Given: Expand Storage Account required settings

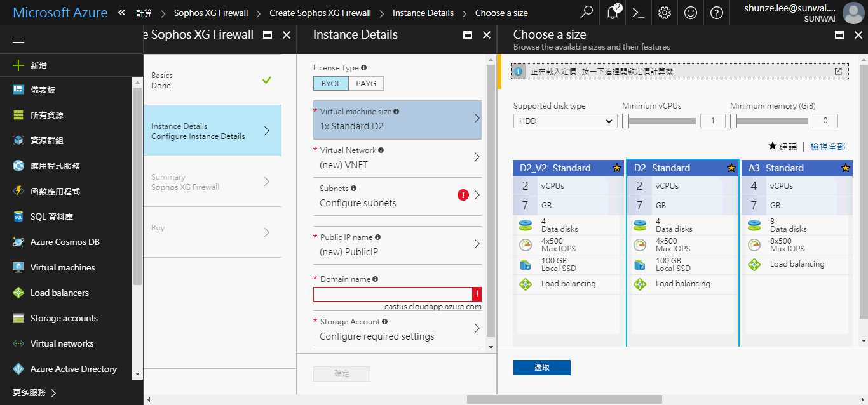Looking at the screenshot, I should [x=397, y=329].
